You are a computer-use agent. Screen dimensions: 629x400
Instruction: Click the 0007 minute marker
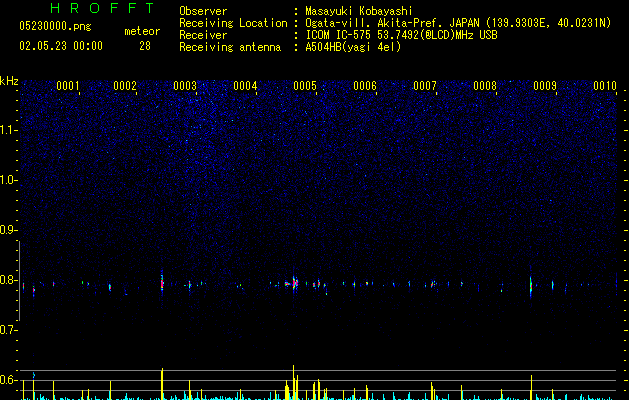(425, 86)
